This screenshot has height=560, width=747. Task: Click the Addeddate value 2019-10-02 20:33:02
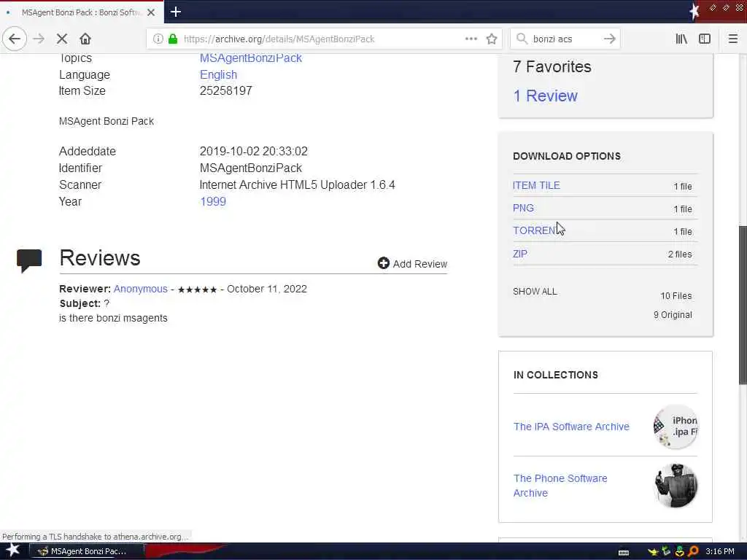click(253, 152)
